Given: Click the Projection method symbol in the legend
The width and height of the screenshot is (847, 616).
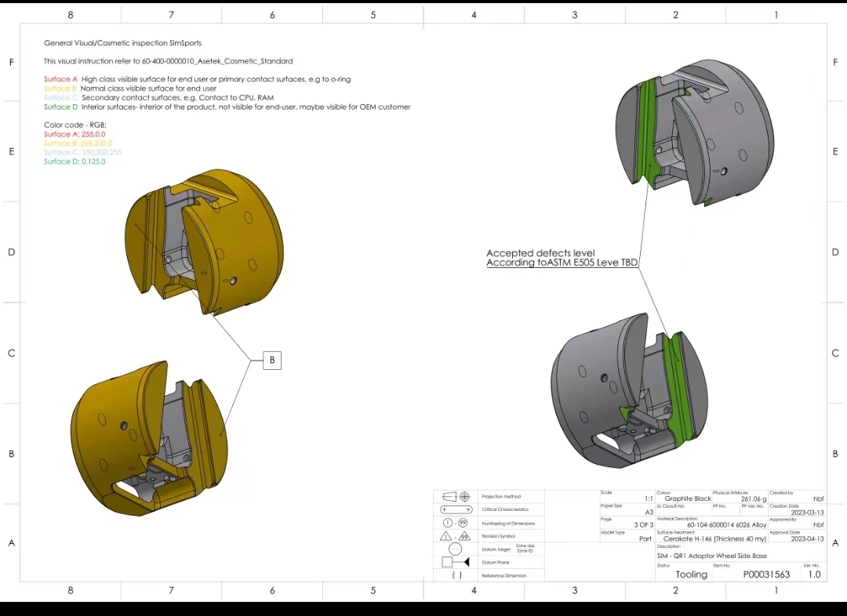Looking at the screenshot, I should click(x=456, y=496).
